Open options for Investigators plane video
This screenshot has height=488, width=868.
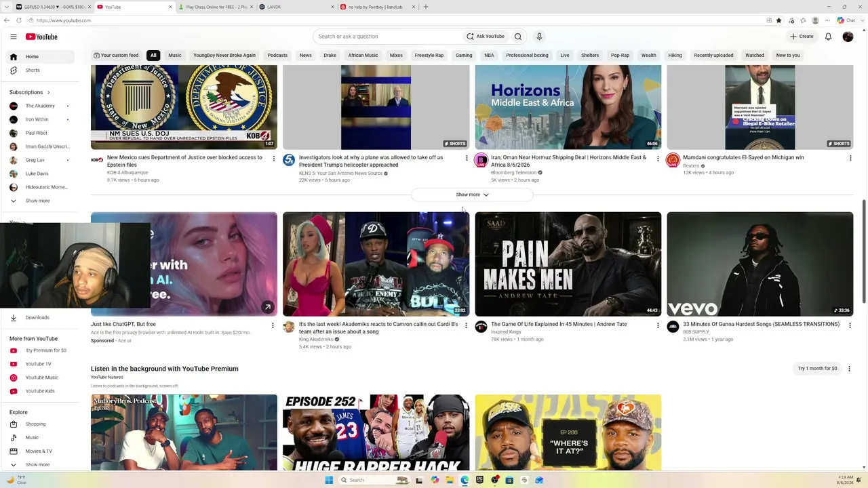(x=467, y=159)
